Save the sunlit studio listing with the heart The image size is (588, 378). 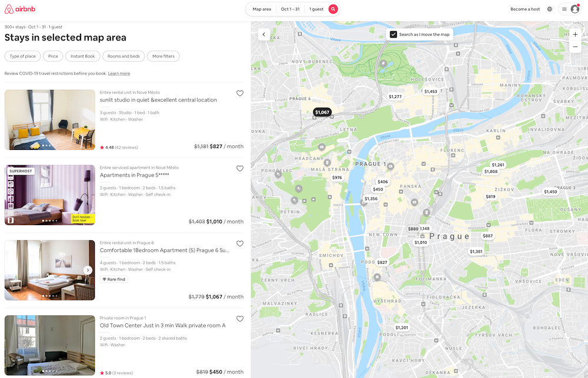point(240,93)
